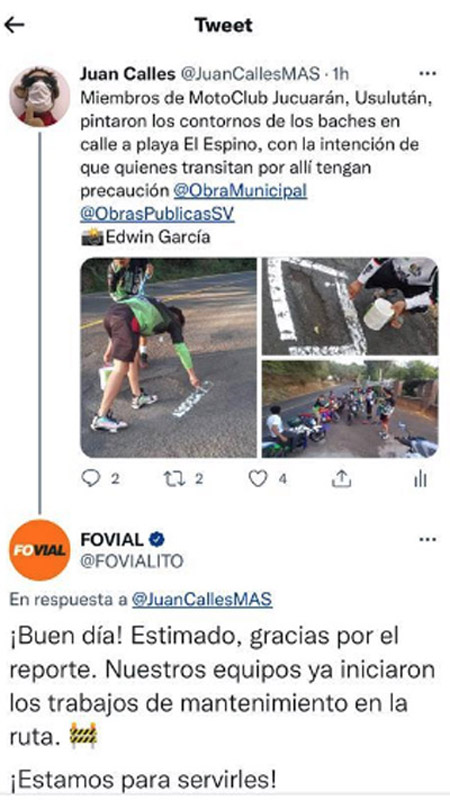Screen dimensions: 450x800
Task: Open FOVIAL orange profile logo
Action: 39,550
